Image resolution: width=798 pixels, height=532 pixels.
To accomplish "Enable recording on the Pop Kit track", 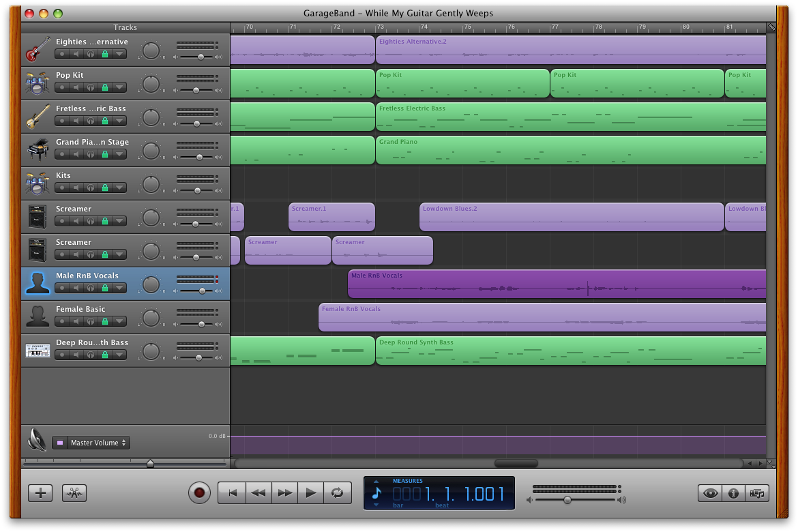I will [62, 87].
